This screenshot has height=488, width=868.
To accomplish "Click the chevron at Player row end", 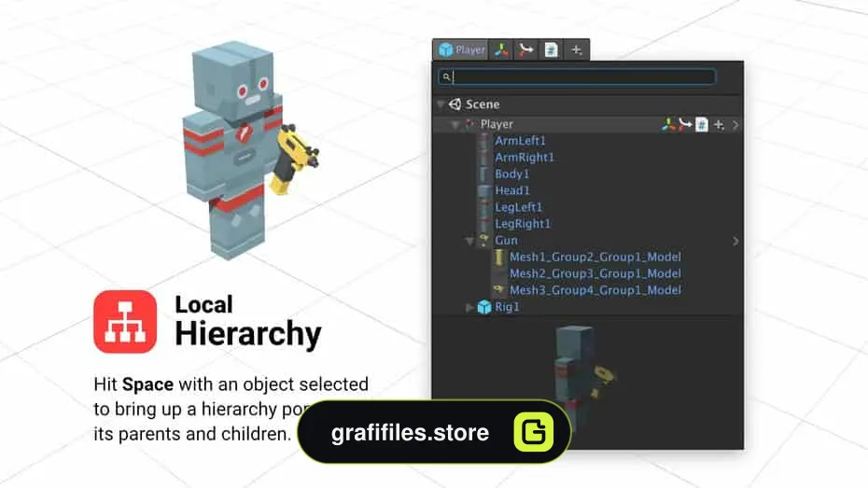I will (735, 125).
